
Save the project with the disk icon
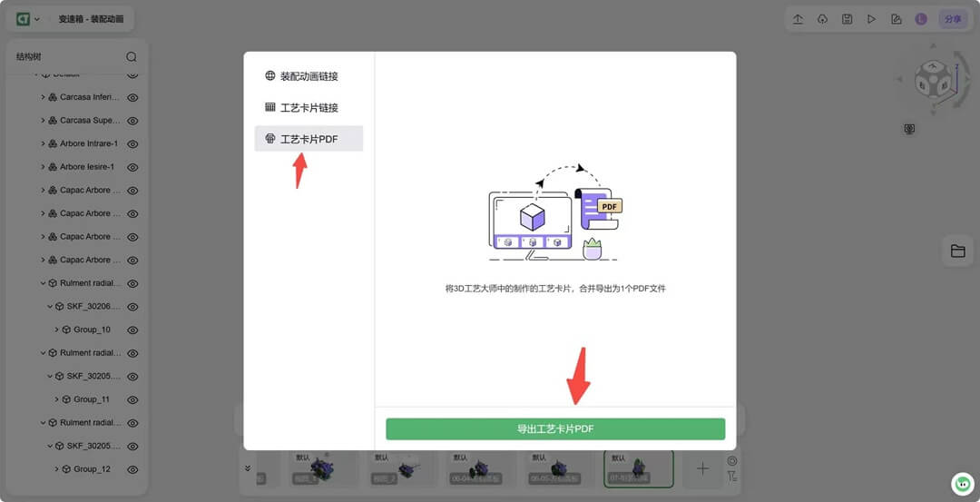(x=847, y=19)
